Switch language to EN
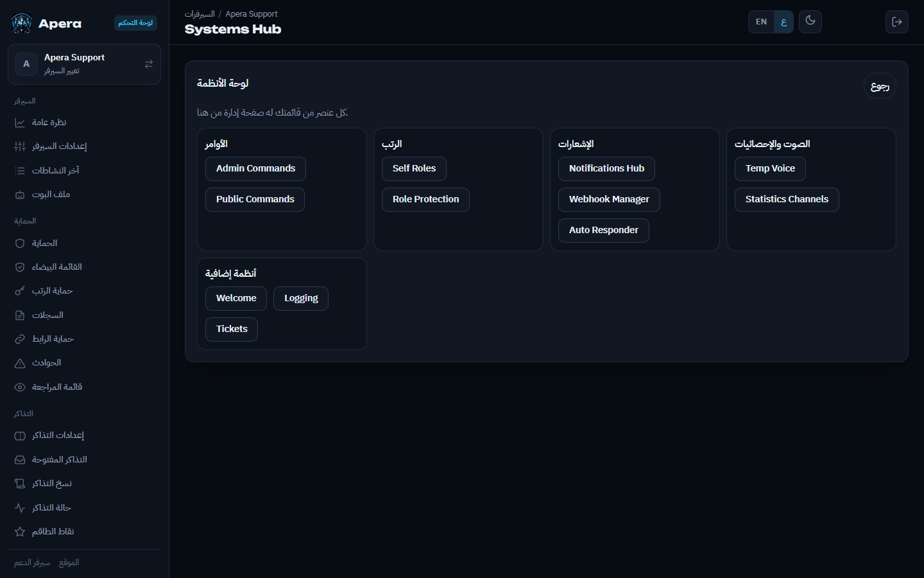Image resolution: width=924 pixels, height=578 pixels. tap(761, 22)
